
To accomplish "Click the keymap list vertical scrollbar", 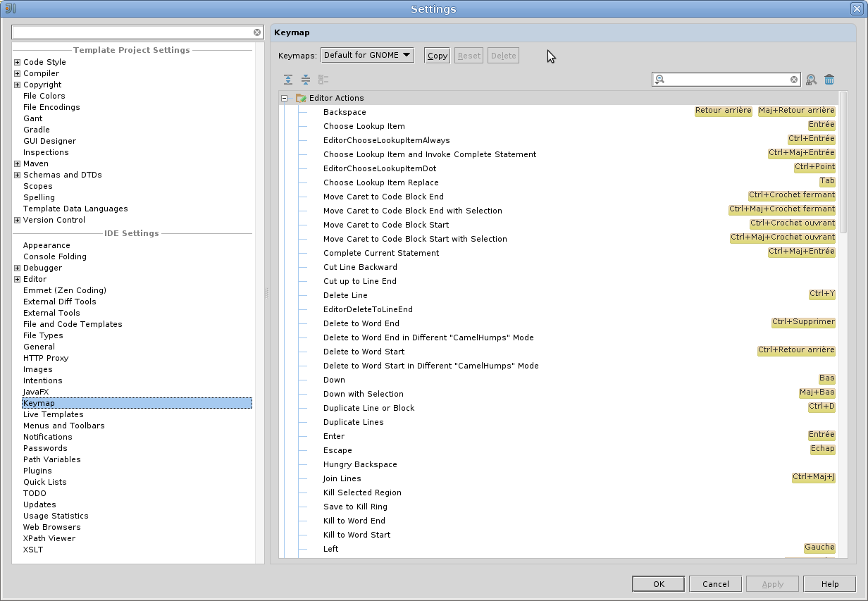I will 843,163.
